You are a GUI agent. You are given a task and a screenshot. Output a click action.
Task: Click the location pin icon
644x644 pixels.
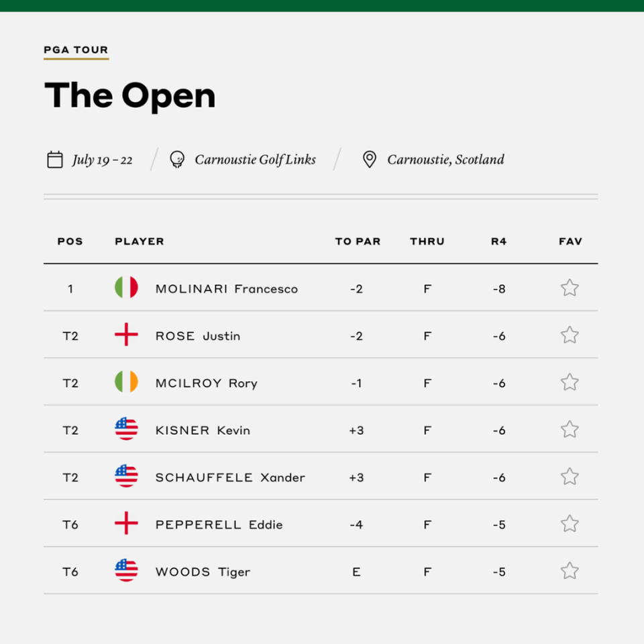tap(370, 160)
